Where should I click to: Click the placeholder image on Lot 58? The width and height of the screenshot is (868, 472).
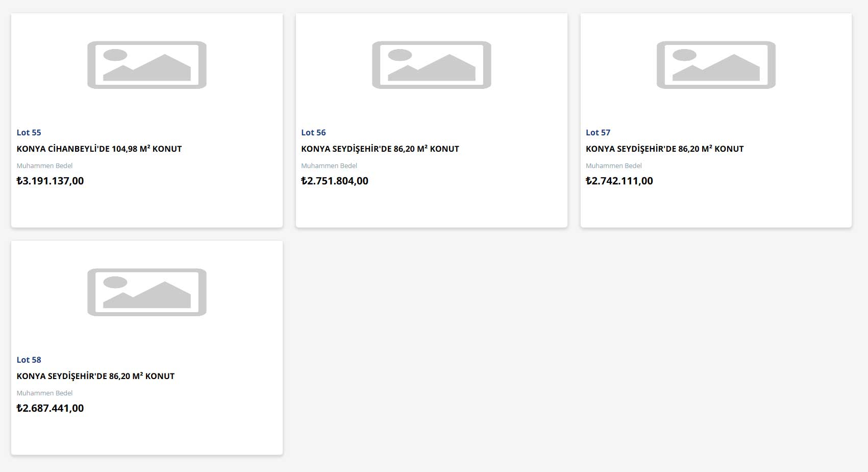[147, 292]
